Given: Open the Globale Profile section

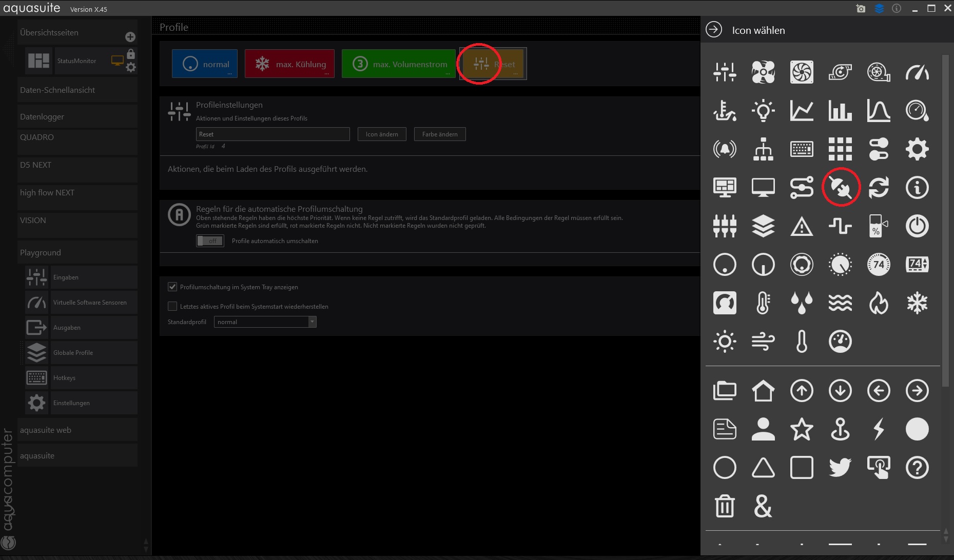Looking at the screenshot, I should click(x=73, y=353).
